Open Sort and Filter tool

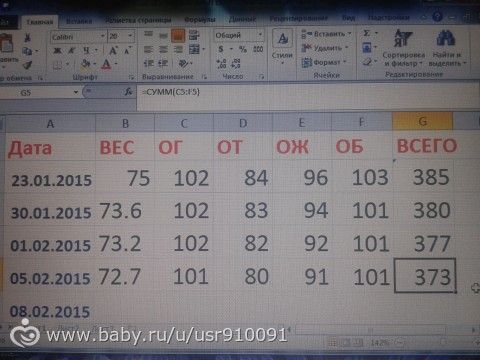click(x=403, y=48)
